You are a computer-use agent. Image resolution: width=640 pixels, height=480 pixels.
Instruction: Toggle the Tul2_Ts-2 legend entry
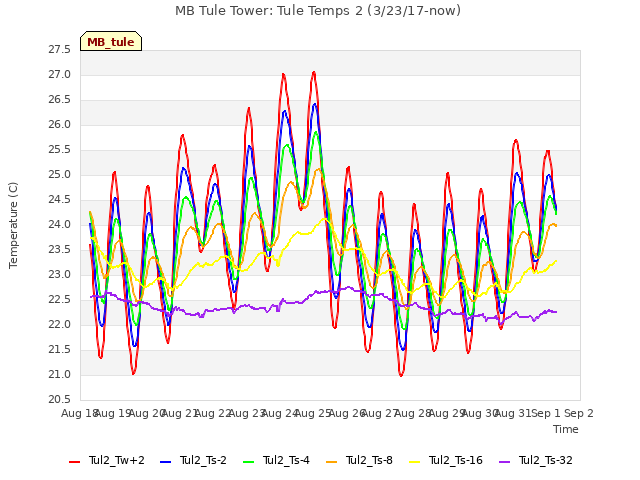point(193,461)
